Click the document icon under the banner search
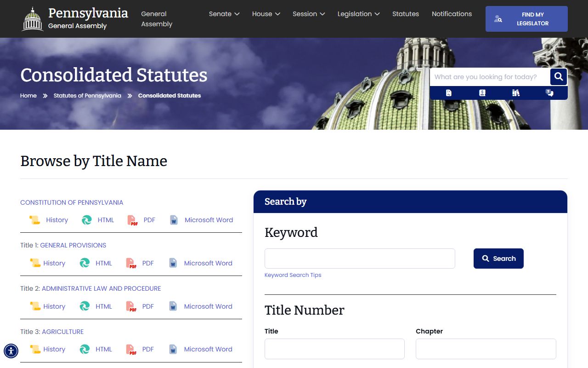588x368 pixels. [449, 93]
